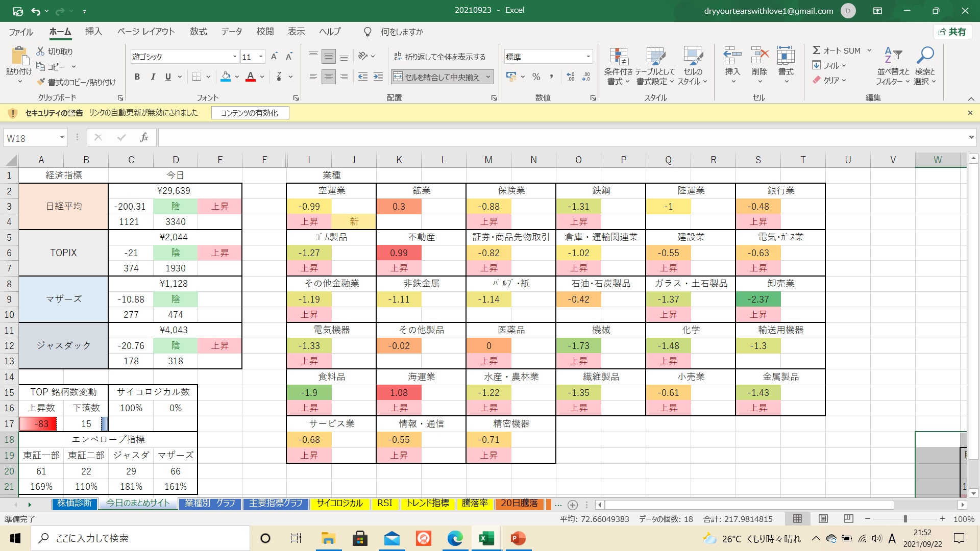Screen dimensions: 980x551
Task: Click the Insert function fx icon
Action: 144,138
